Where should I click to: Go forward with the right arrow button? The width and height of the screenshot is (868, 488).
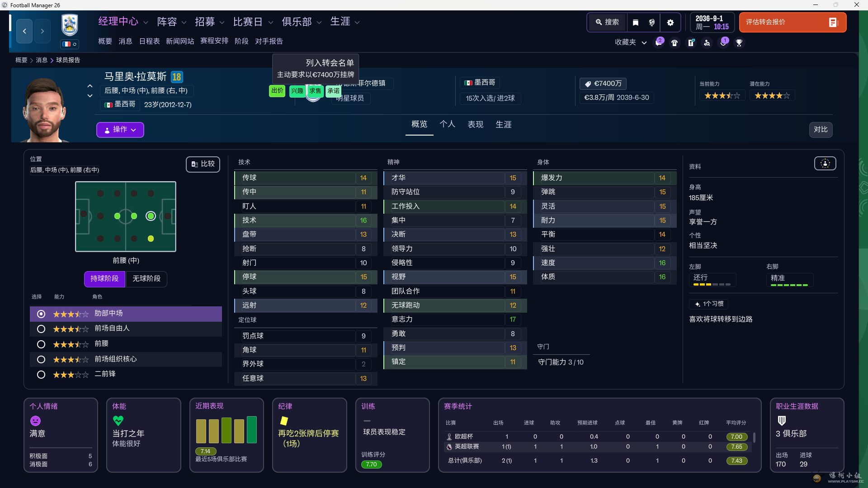point(42,31)
